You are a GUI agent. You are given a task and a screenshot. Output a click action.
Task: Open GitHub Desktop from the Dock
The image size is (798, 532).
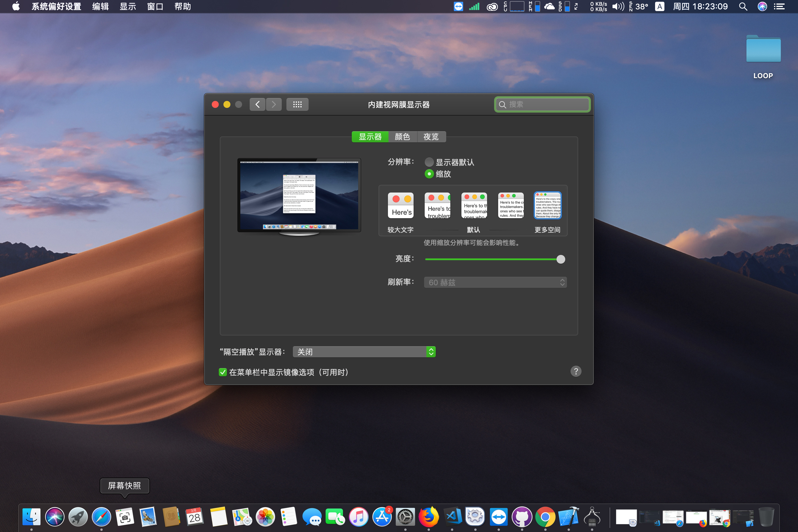coord(522,517)
